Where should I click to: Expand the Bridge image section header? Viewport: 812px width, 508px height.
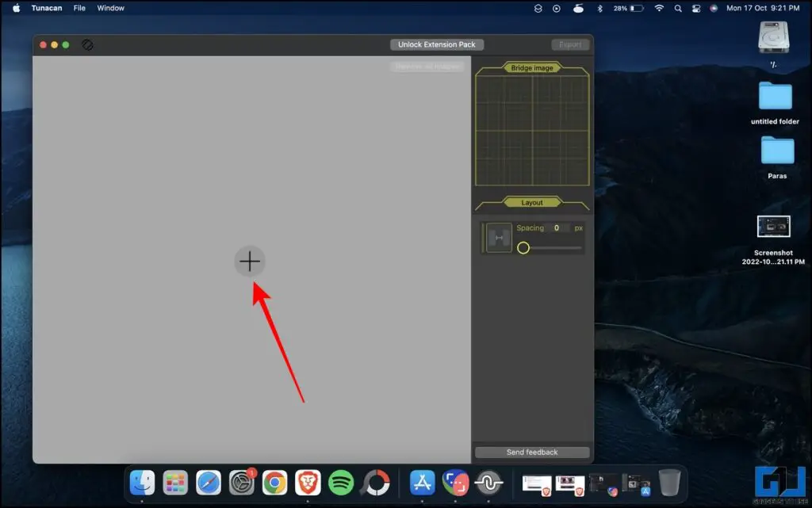[x=531, y=67]
